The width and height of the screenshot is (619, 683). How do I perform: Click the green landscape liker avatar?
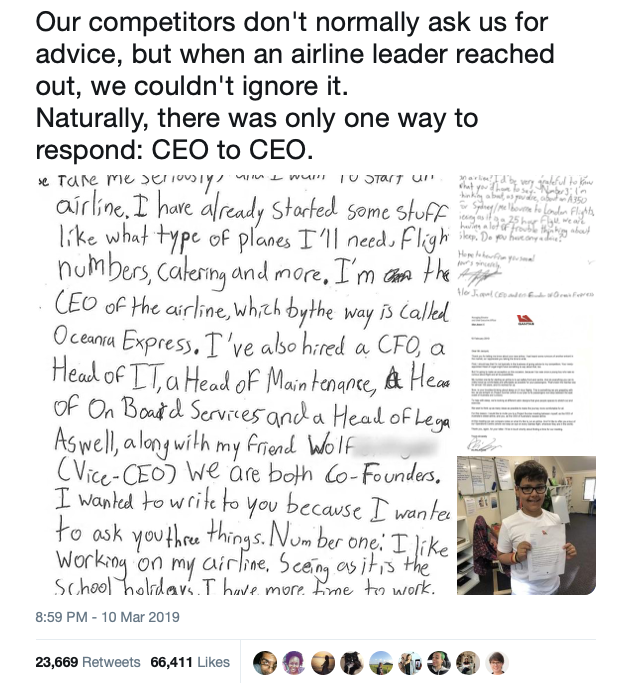(x=381, y=661)
